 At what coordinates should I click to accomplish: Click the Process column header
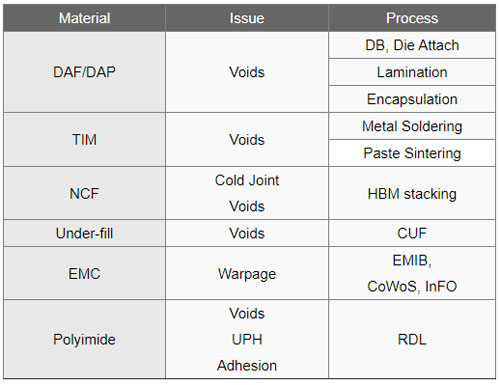[x=412, y=18]
